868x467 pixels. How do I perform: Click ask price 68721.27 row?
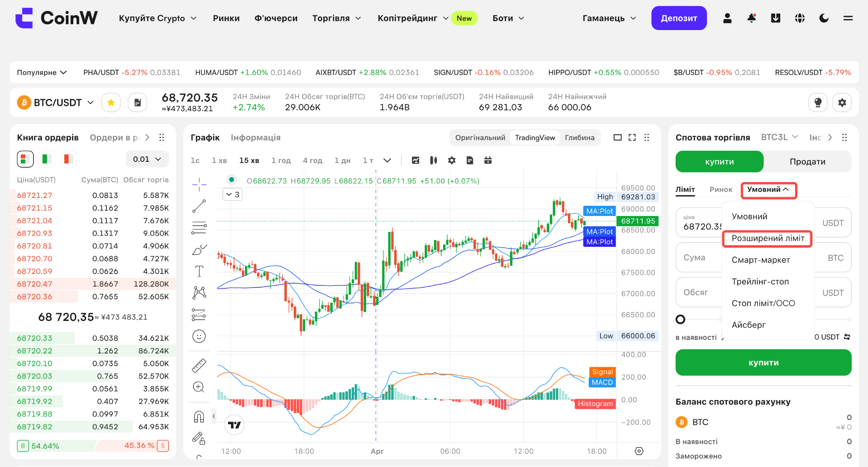coord(93,196)
